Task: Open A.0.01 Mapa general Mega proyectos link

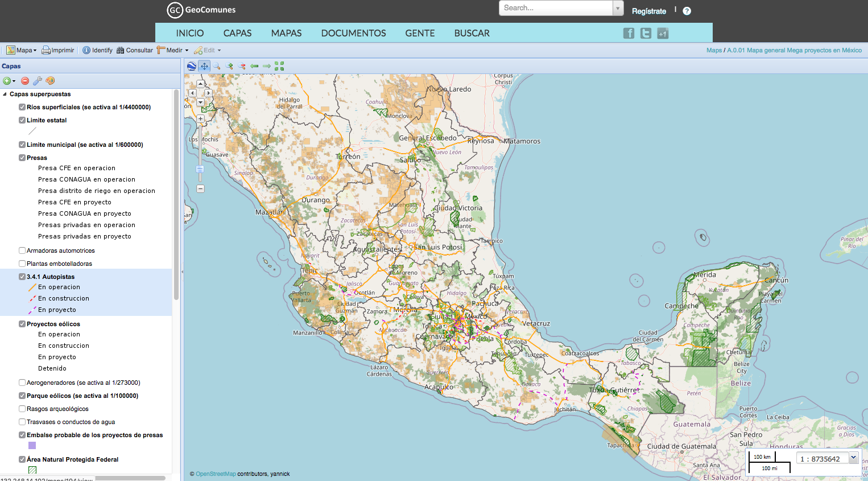Action: [x=794, y=50]
